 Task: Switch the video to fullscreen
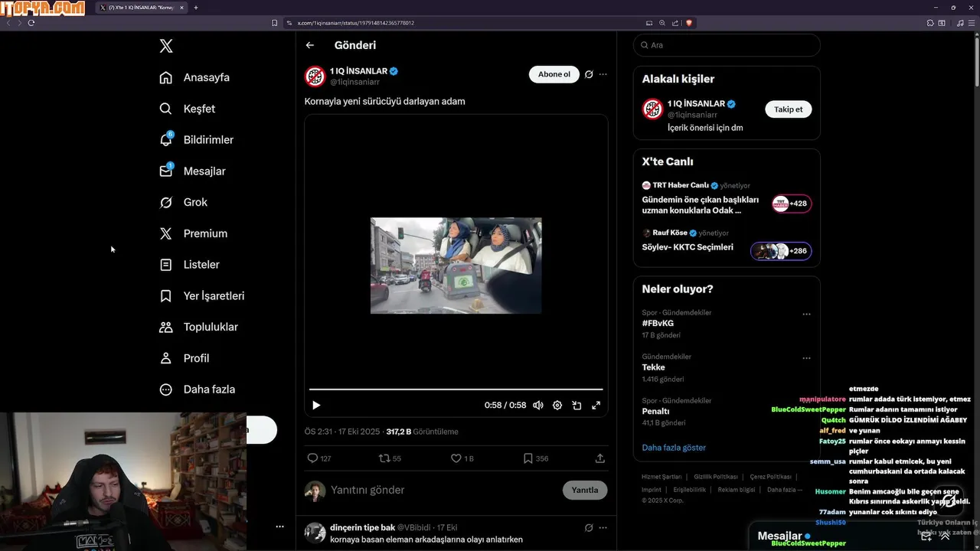596,406
